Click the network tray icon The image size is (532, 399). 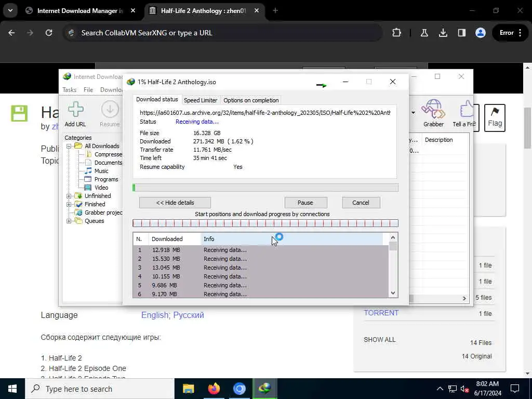coord(453,389)
